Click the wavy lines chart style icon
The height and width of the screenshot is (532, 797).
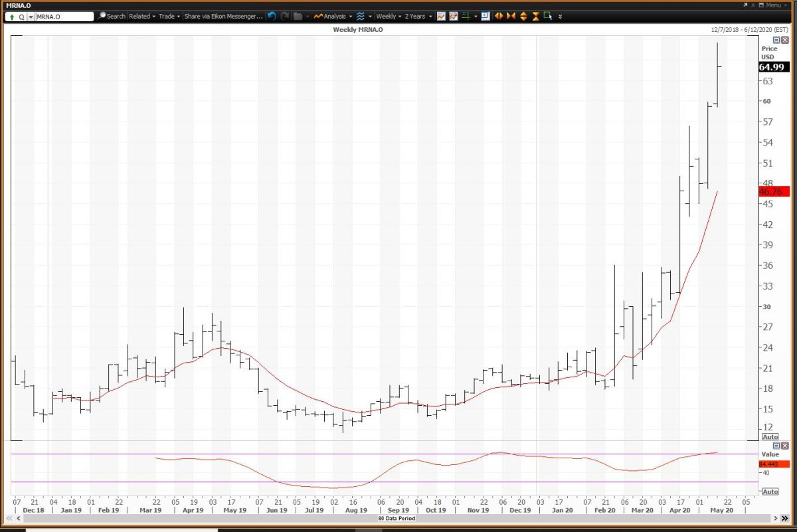(360, 16)
